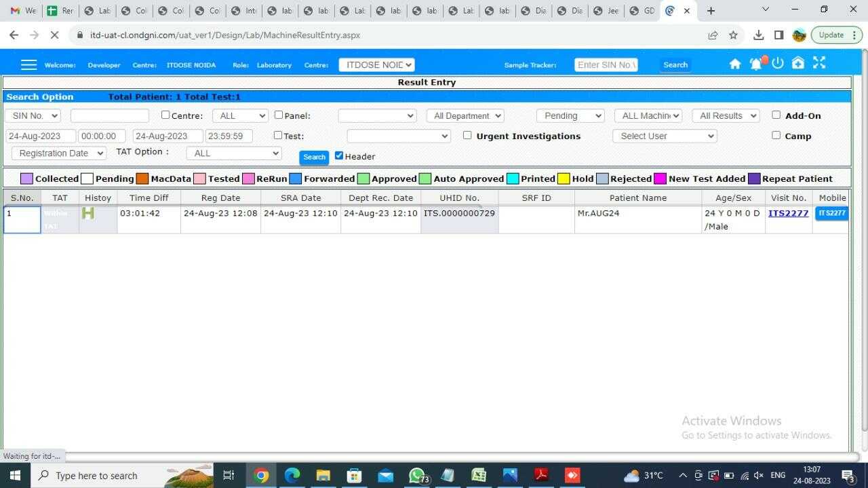868x488 pixels.
Task: Open WhatsApp from the taskbar
Action: click(x=416, y=475)
